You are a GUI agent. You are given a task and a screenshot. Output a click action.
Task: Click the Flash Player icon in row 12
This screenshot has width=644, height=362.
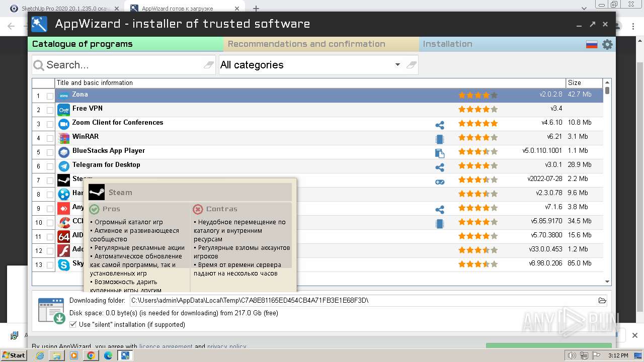tap(63, 250)
